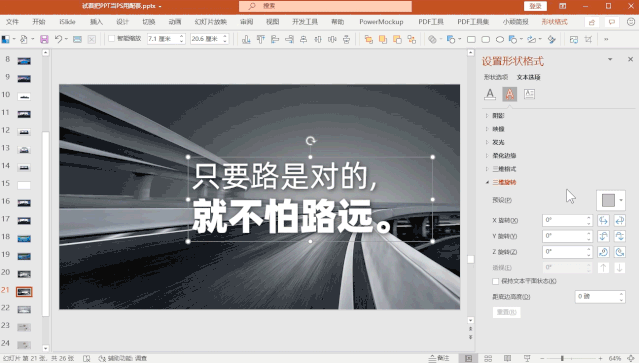Screen dimensions: 639x363
Task: Click the save icon in quick access toolbar
Action: [x=44, y=39]
